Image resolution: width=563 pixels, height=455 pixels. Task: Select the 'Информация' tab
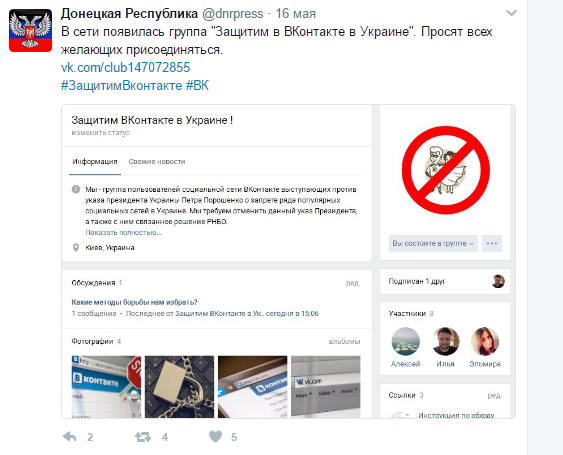coord(95,162)
